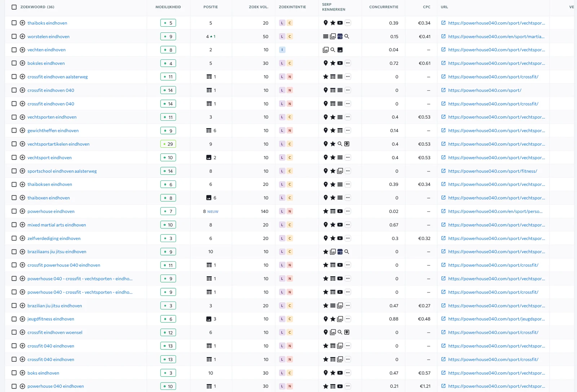Click difficulty badge 12 for crossfit eindhoven woensel
Image resolution: width=577 pixels, height=392 pixels.
(168, 332)
